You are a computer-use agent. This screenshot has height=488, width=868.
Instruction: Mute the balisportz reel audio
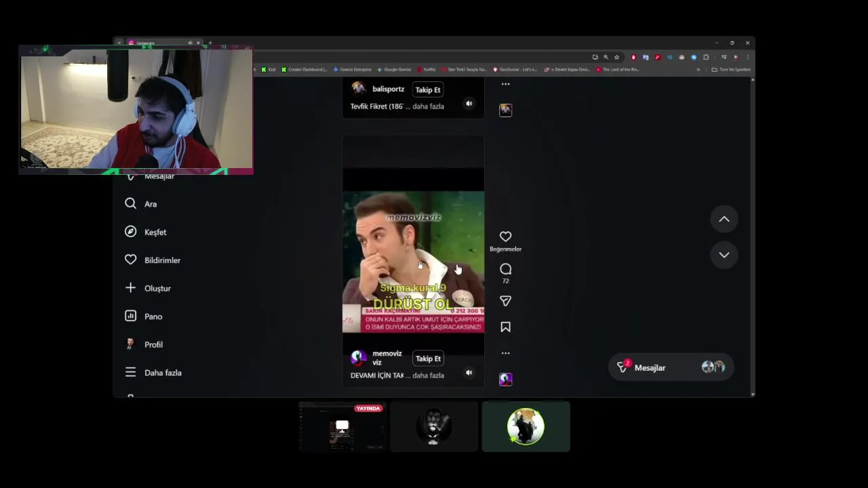tap(469, 104)
